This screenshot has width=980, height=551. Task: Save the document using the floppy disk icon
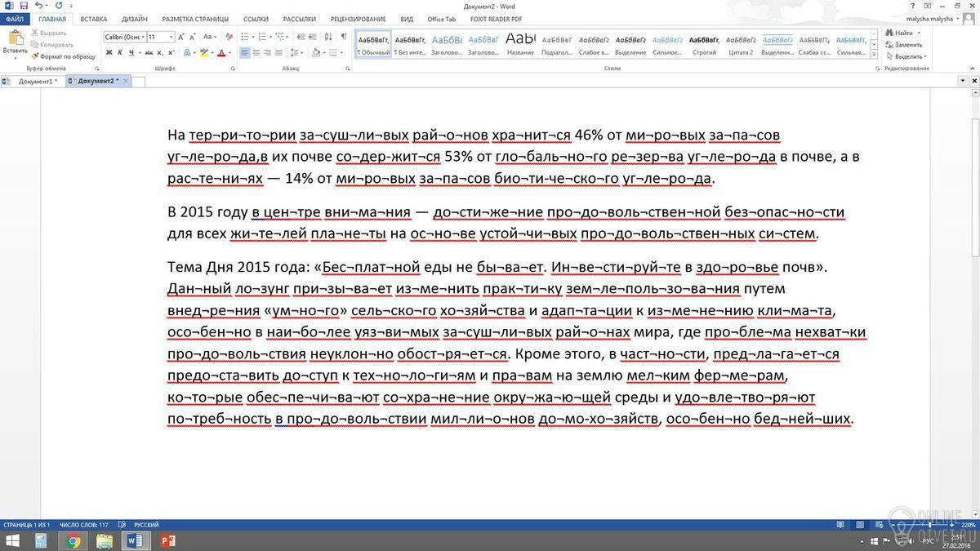point(24,6)
